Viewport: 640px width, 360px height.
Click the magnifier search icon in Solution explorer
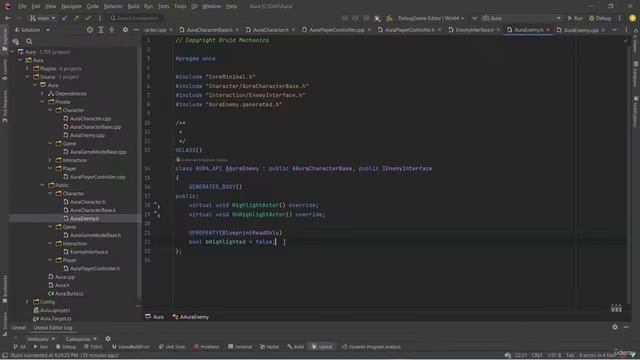(29, 41)
